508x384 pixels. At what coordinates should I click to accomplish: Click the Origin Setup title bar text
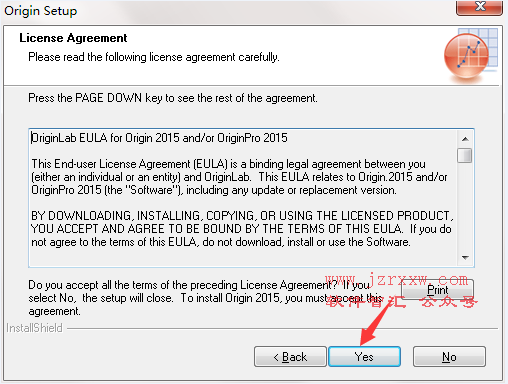[41, 11]
